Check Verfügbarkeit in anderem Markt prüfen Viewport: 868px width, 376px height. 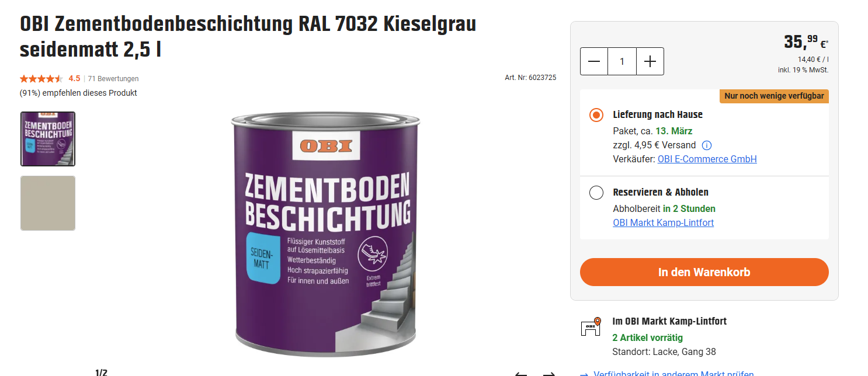(x=673, y=374)
